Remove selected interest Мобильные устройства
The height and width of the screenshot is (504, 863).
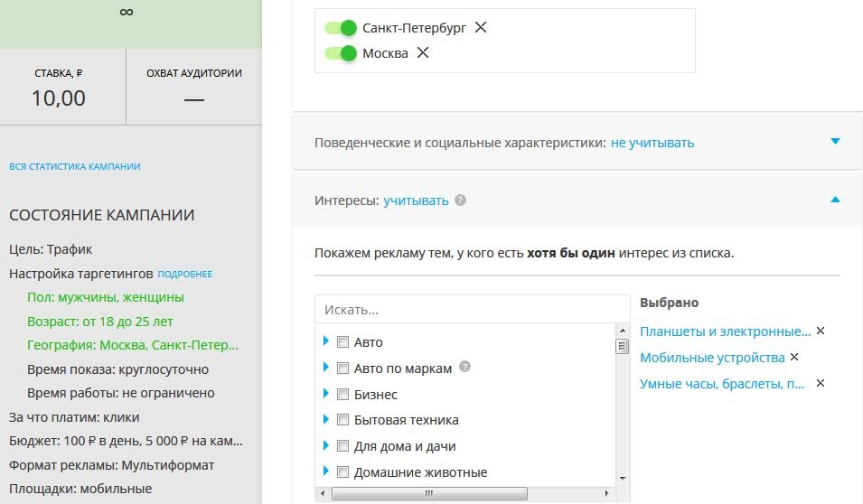tap(794, 357)
